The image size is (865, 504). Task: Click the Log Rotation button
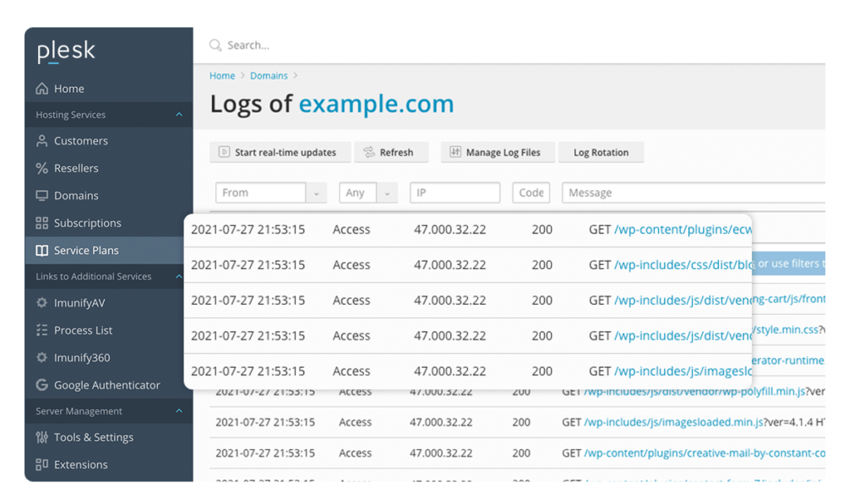tap(601, 152)
